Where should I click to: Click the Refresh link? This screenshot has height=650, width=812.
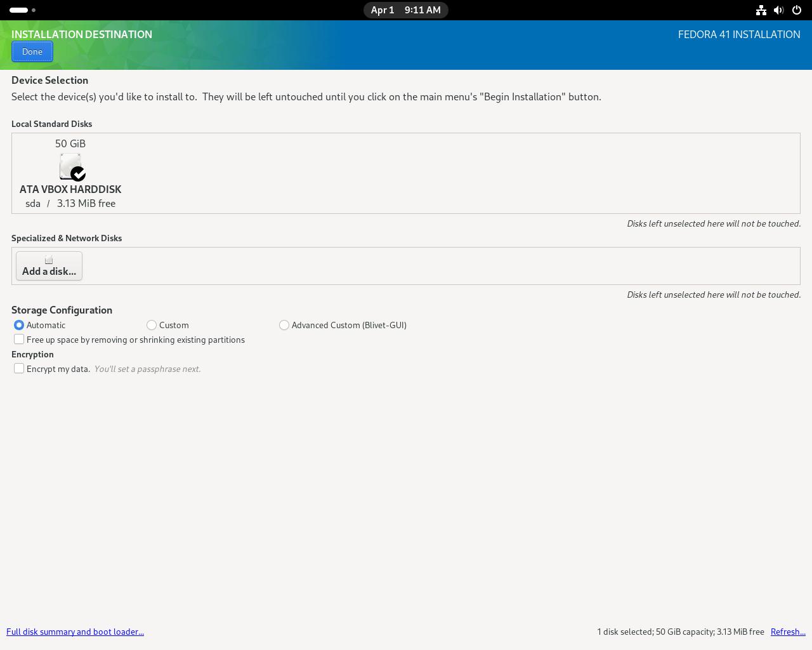click(788, 632)
